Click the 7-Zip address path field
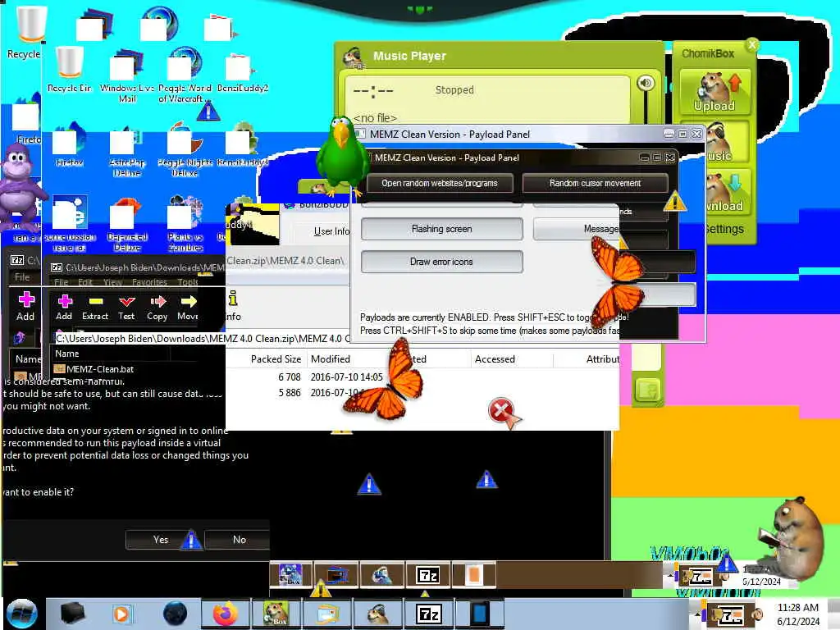This screenshot has width=840, height=630. [203, 339]
